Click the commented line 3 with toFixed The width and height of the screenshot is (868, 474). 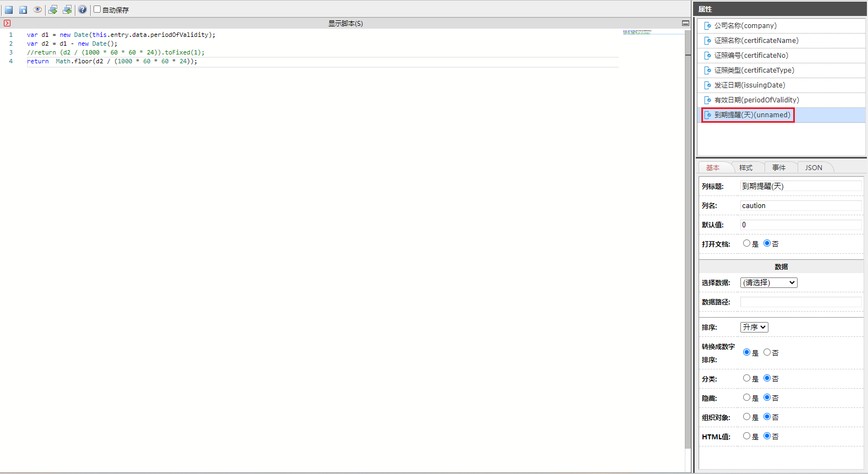pos(116,52)
